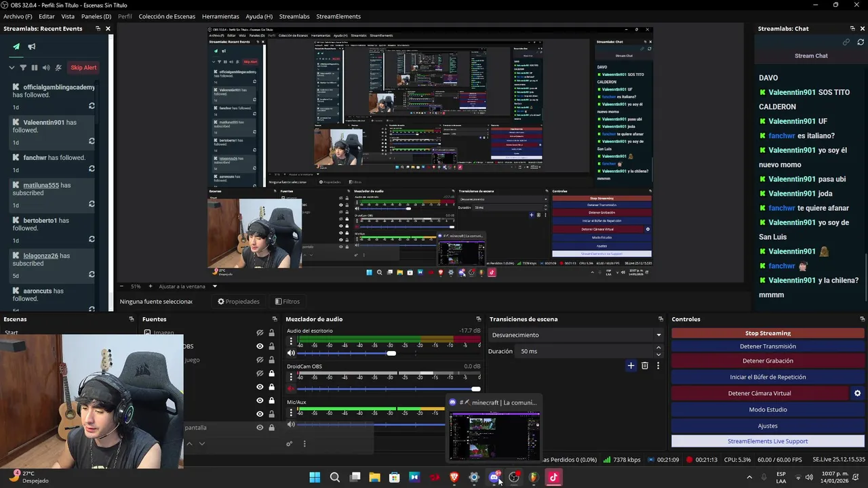
Task: Pause the alert queue
Action: tap(35, 68)
